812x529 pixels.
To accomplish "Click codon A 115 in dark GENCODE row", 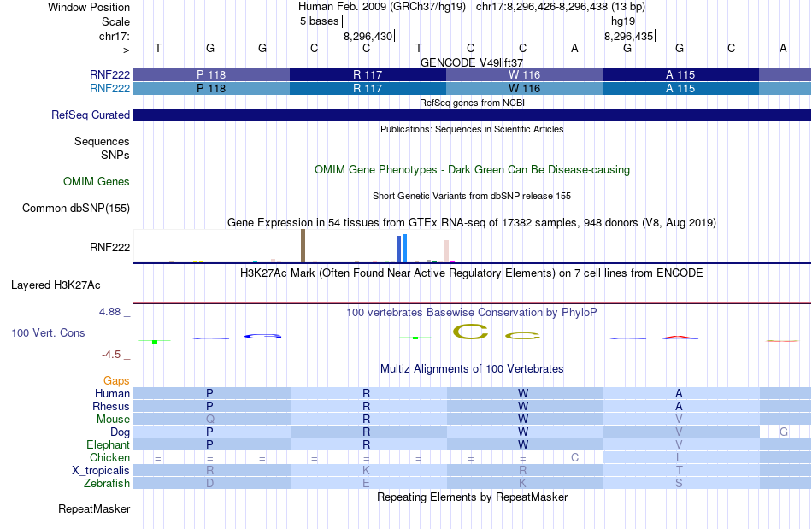I will coord(680,74).
